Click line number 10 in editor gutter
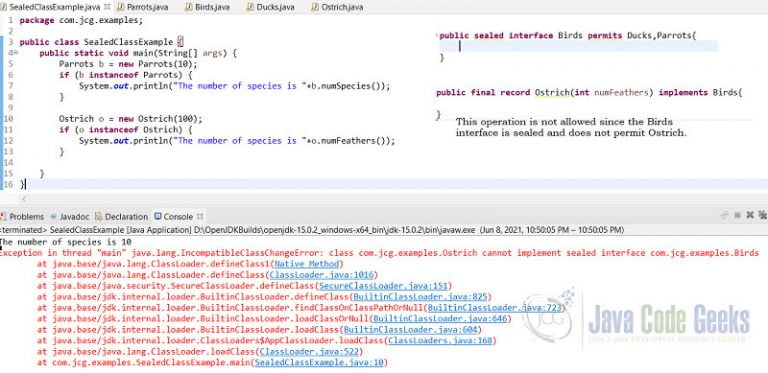768x373 pixels. (x=7, y=118)
